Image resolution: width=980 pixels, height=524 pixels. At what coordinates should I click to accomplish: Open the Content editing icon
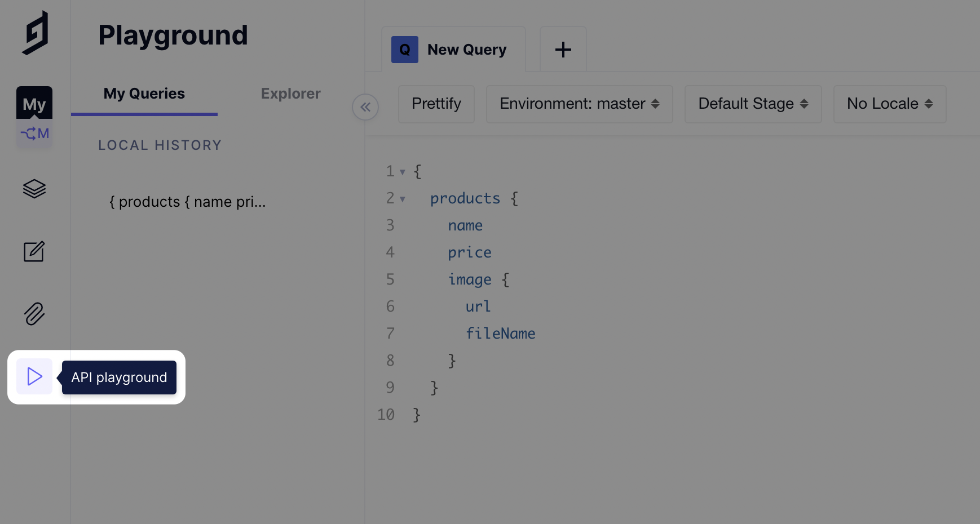click(x=34, y=252)
